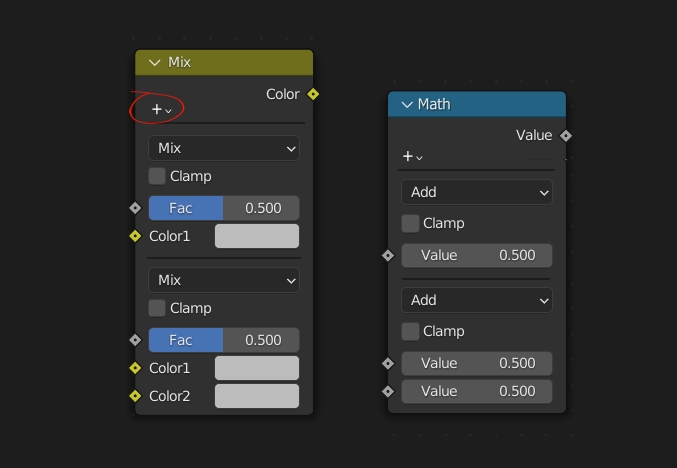Collapse the Mix node using header chevron

click(155, 63)
